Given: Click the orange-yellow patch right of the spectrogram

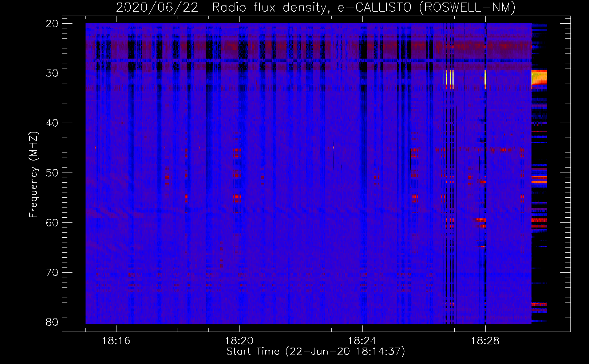Looking at the screenshot, I should point(539,78).
